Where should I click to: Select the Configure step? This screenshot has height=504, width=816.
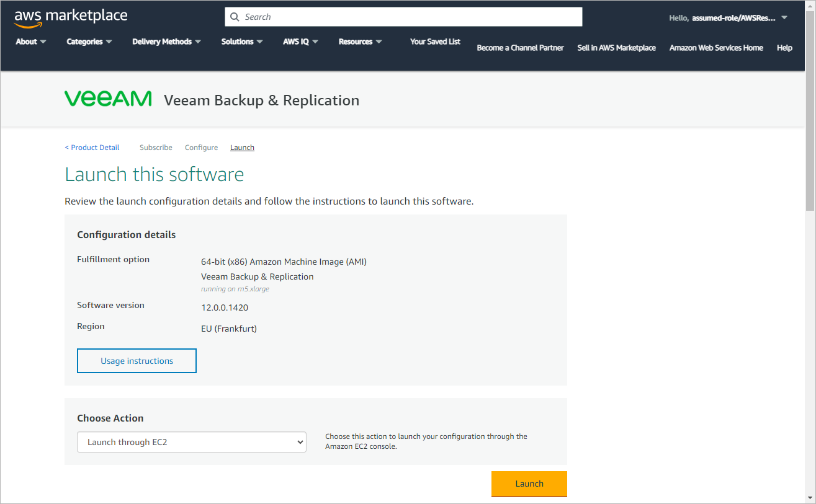(201, 148)
